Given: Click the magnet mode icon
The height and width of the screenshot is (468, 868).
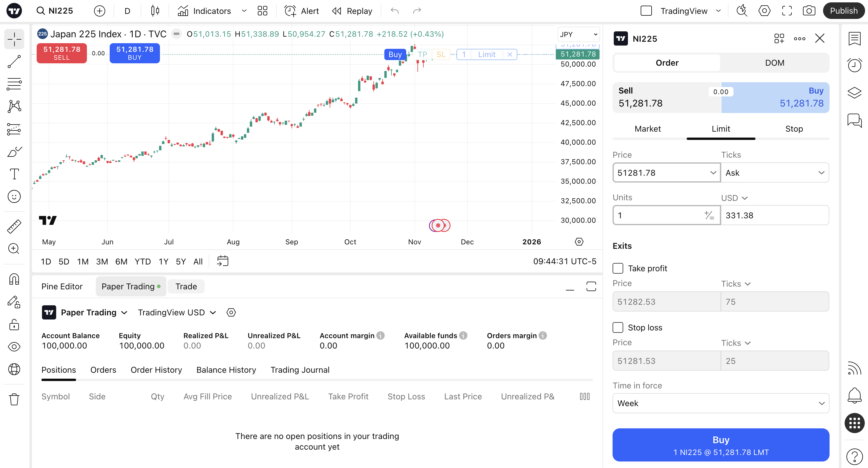Looking at the screenshot, I should pyautogui.click(x=14, y=279).
